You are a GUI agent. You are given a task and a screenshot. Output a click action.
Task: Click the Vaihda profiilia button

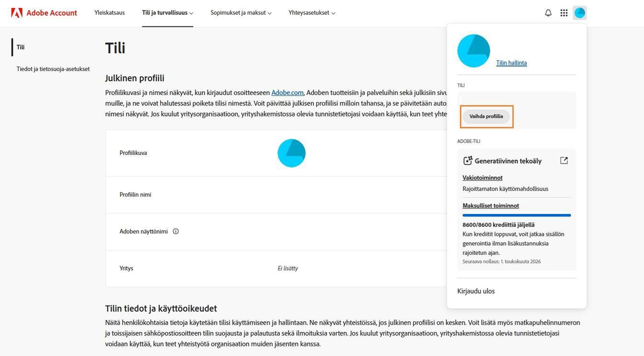point(486,116)
